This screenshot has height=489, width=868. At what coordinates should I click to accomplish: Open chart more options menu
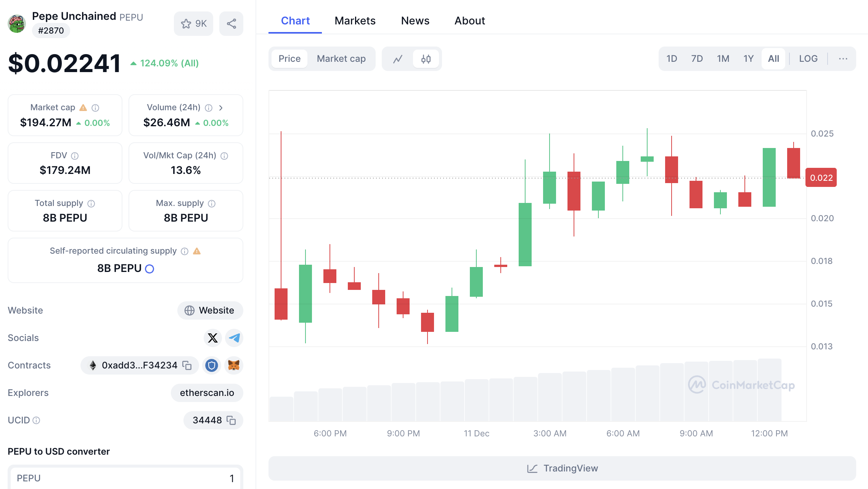(843, 59)
